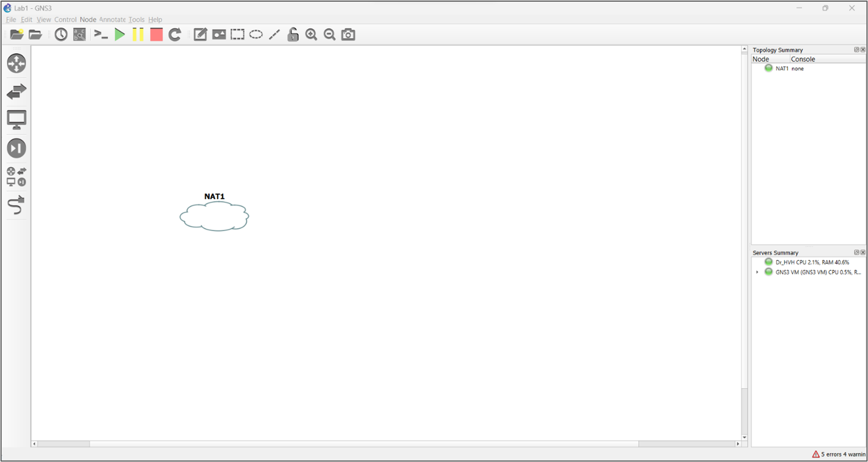Reload all nodes icon

[x=175, y=34]
